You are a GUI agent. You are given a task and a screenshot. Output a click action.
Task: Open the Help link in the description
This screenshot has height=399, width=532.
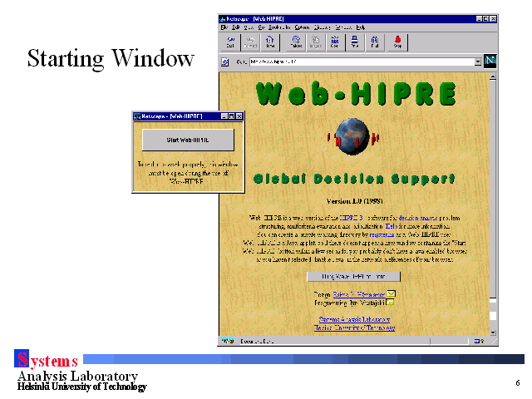[x=390, y=225]
